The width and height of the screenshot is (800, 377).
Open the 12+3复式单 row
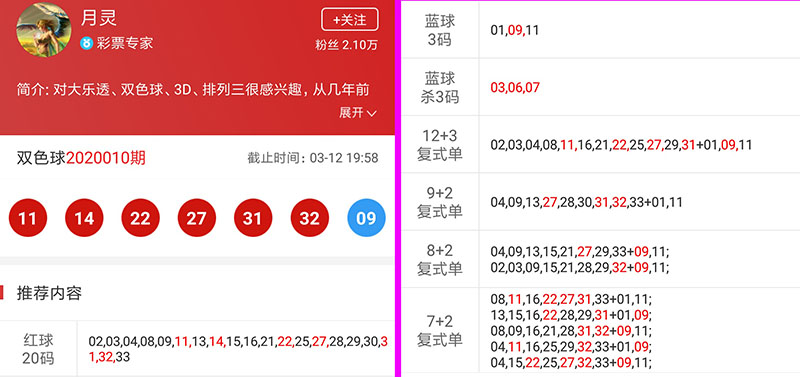pyautogui.click(x=601, y=144)
